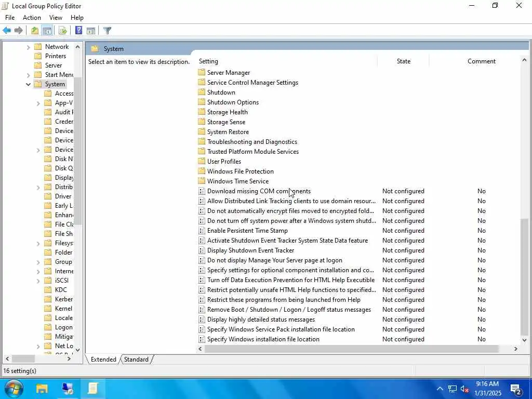
Task: Open the View menu
Action: click(56, 18)
